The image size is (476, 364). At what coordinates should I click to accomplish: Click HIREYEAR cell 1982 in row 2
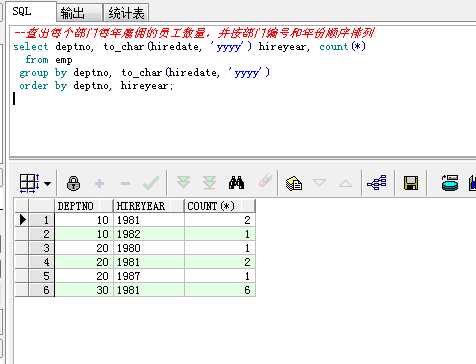point(149,234)
